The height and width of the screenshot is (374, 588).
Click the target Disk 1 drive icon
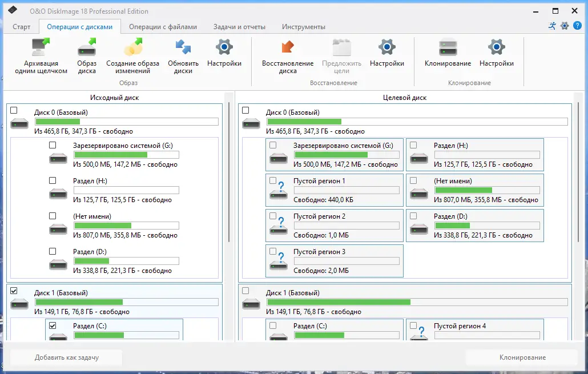point(251,304)
